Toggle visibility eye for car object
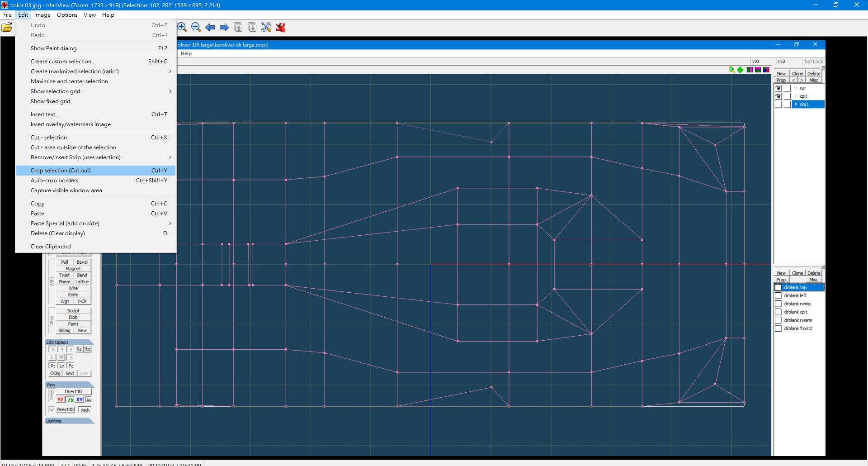Viewport: 868px width, 466px height. pyautogui.click(x=778, y=88)
